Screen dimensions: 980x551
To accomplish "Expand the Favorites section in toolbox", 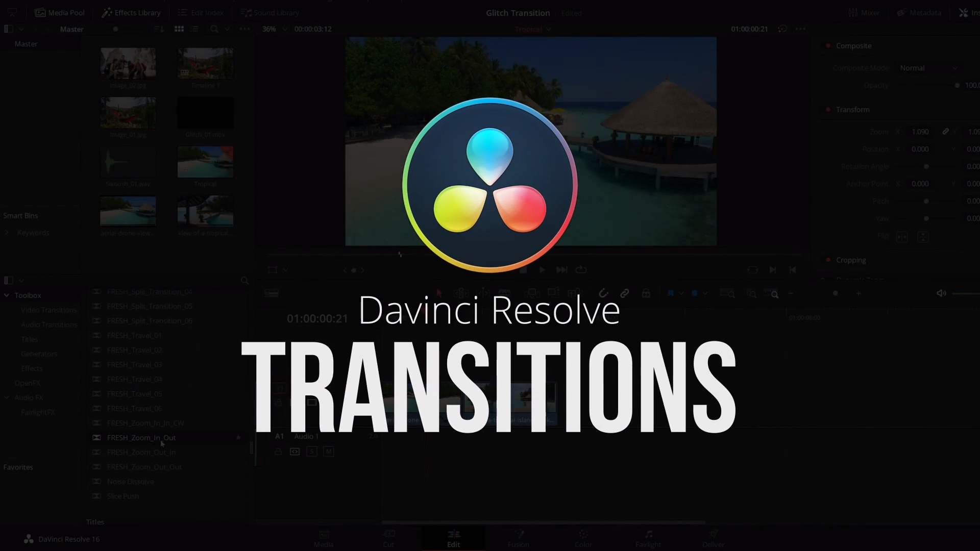I will [17, 467].
